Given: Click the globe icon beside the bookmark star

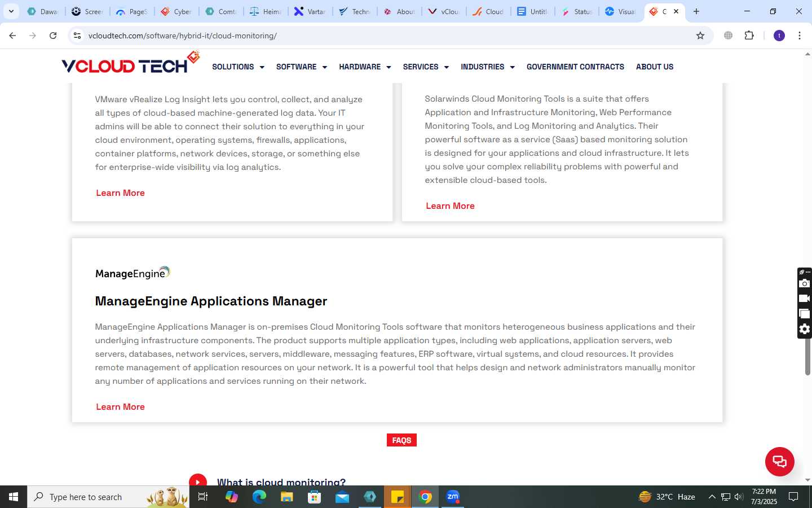Looking at the screenshot, I should point(729,36).
